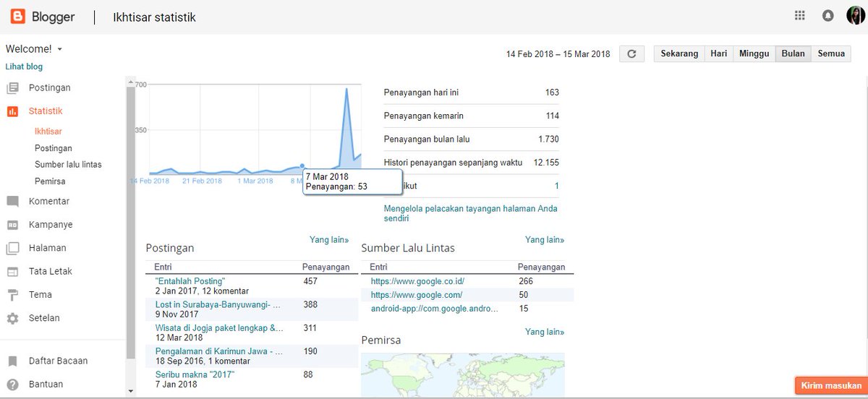Image resolution: width=868 pixels, height=399 pixels.
Task: Click the 7 Mar 2018 chart data point
Action: click(302, 166)
